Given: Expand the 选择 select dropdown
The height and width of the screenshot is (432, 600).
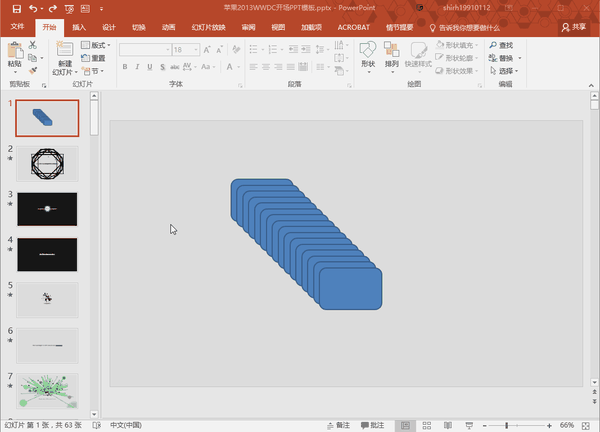Looking at the screenshot, I should [x=505, y=71].
